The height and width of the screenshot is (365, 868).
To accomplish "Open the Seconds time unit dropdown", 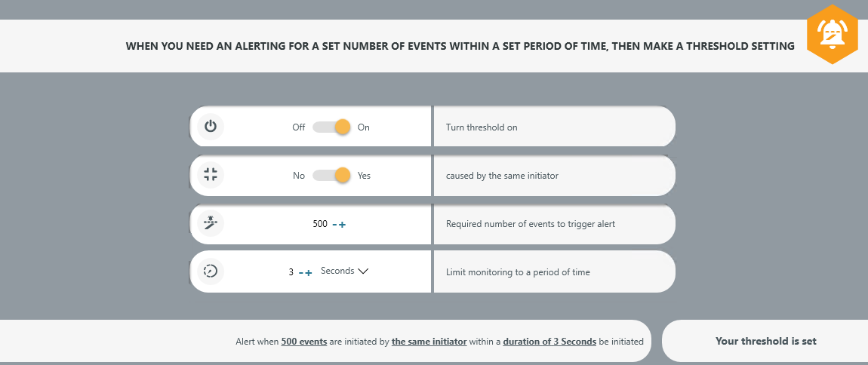I will coord(344,271).
